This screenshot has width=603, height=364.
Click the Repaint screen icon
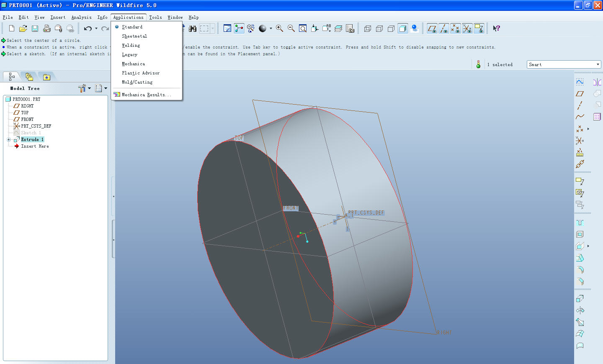coord(227,28)
